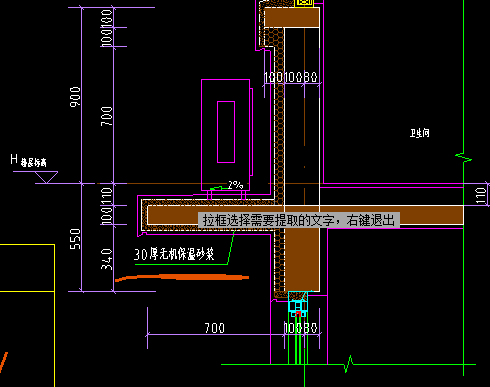Select the 卫生间 room label
The height and width of the screenshot is (387, 490).
point(420,133)
